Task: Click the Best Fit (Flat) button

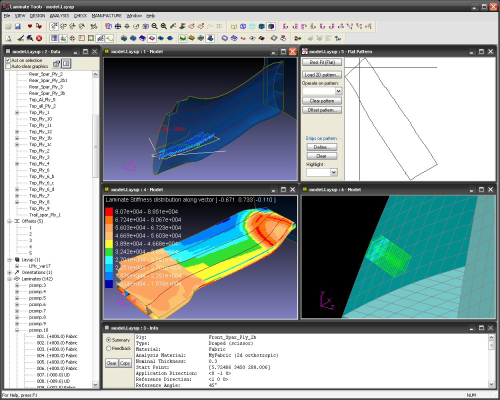Action: (322, 62)
